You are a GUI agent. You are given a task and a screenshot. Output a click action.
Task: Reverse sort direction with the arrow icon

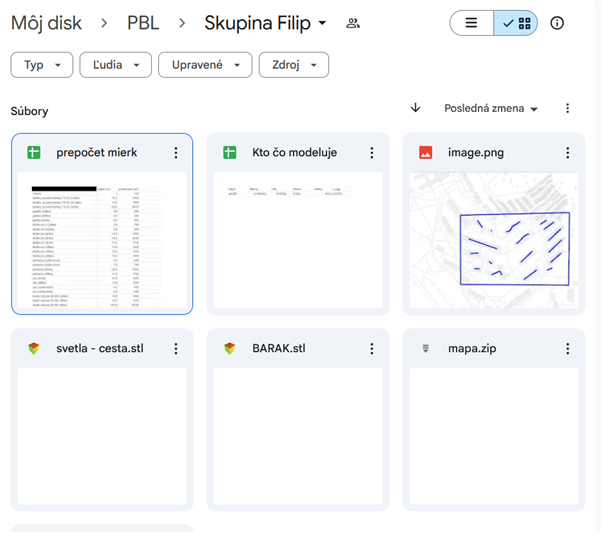tap(416, 108)
